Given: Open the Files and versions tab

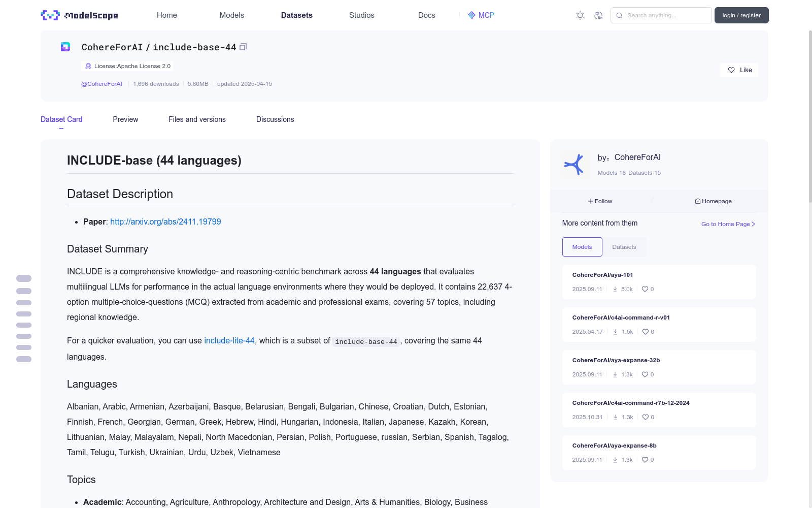Looking at the screenshot, I should click(x=197, y=119).
